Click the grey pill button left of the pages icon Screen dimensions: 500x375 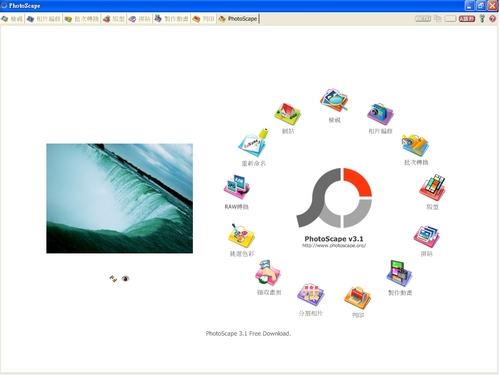(423, 19)
